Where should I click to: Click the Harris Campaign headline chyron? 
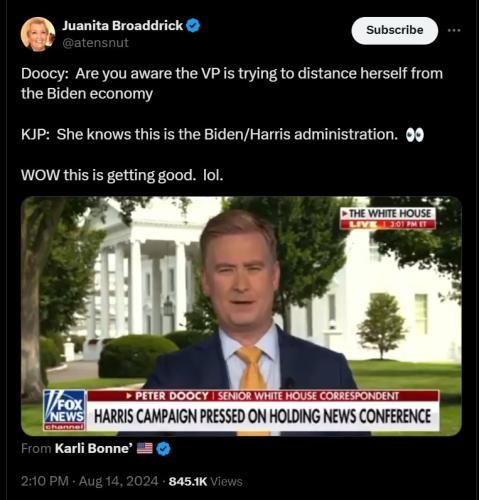[x=263, y=416]
